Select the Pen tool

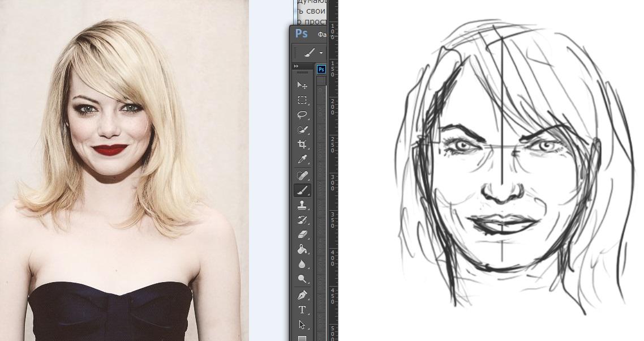(x=302, y=295)
